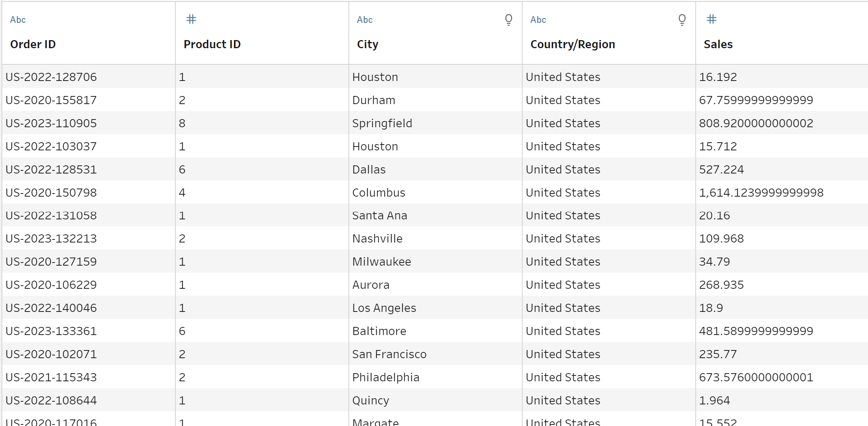
Task: Click the number type icon above Product ID
Action: (191, 19)
